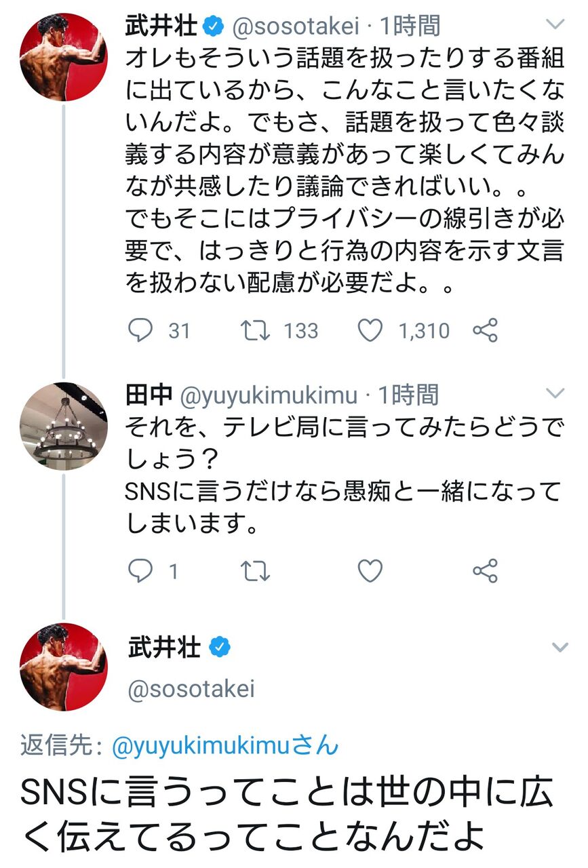Viewport: 588px width, 868px height.
Task: Open @sosotakei handle under bottom 武井壮 name
Action: (191, 689)
